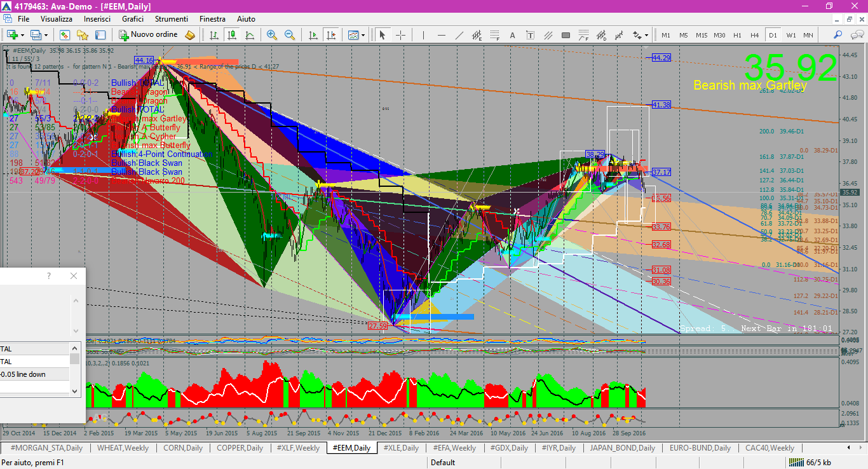
Task: Select '-0.05 line down' list row
Action: [x=35, y=374]
